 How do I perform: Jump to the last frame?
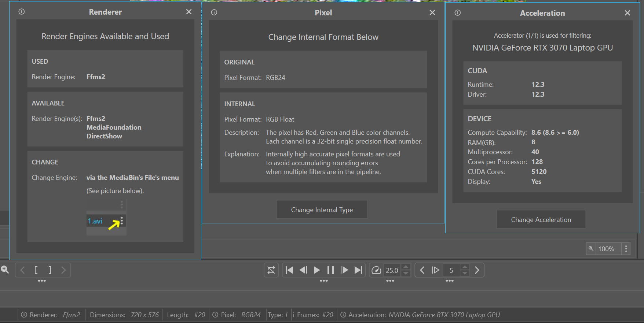pyautogui.click(x=358, y=270)
